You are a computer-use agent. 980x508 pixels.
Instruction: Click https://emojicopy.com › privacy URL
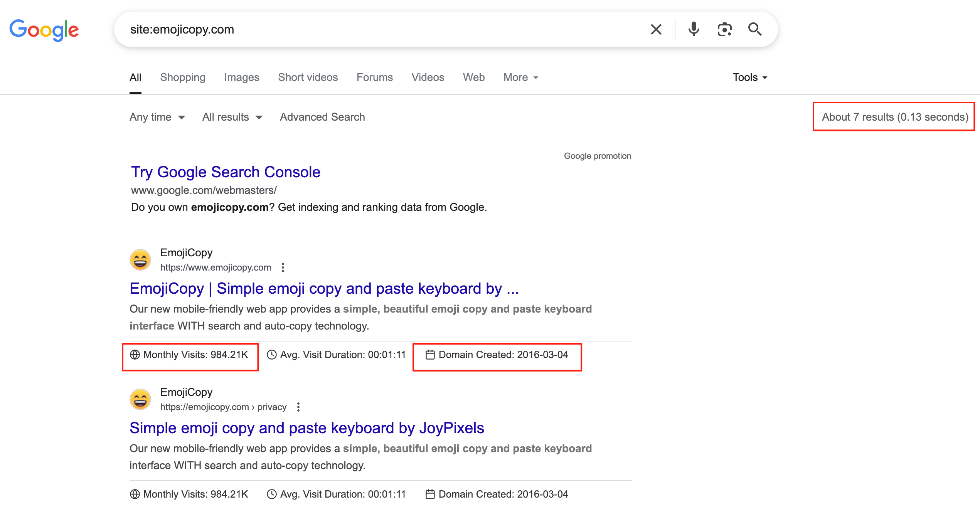point(224,407)
